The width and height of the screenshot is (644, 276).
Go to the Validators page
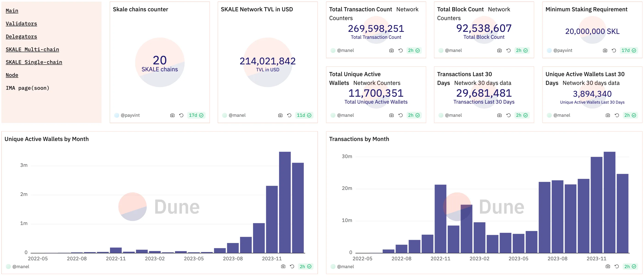pos(21,24)
